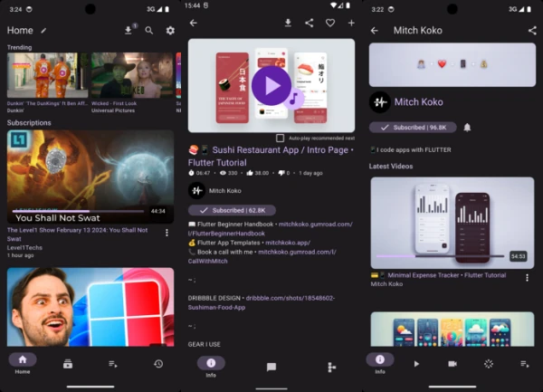This screenshot has width=543, height=392.
Task: Open recommended videos tab icon on video page
Action: [x=331, y=367]
